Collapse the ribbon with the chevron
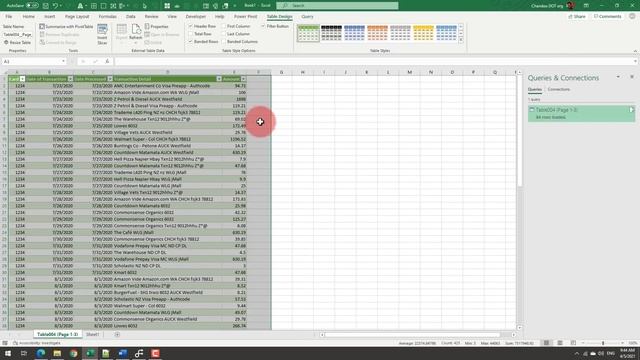Viewport: 640px width, 360px height. point(635,51)
